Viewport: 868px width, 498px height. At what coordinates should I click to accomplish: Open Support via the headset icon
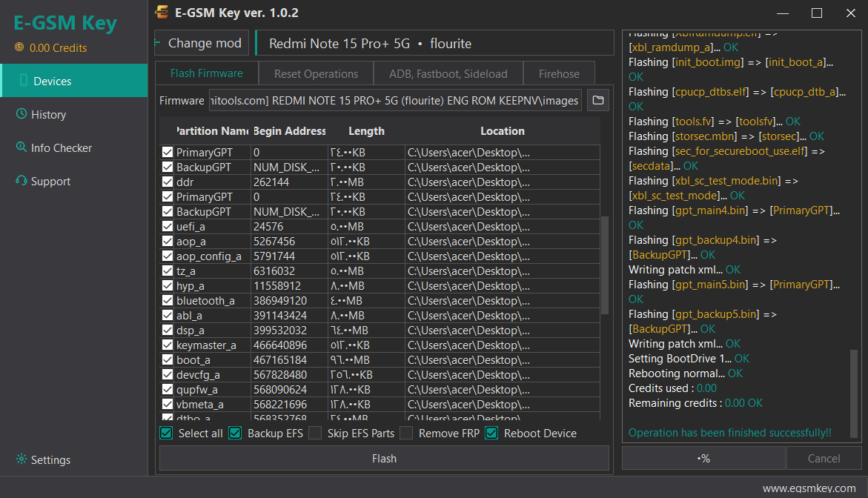click(21, 180)
